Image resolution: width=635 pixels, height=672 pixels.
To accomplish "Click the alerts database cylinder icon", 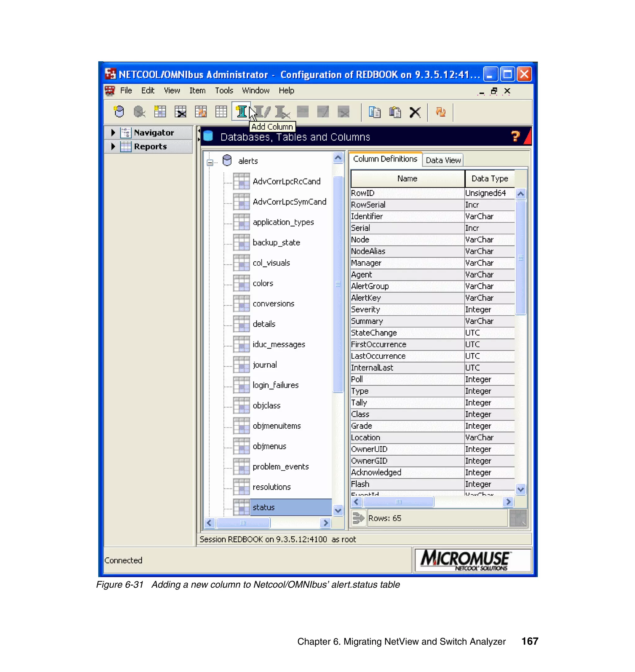I will pos(227,160).
